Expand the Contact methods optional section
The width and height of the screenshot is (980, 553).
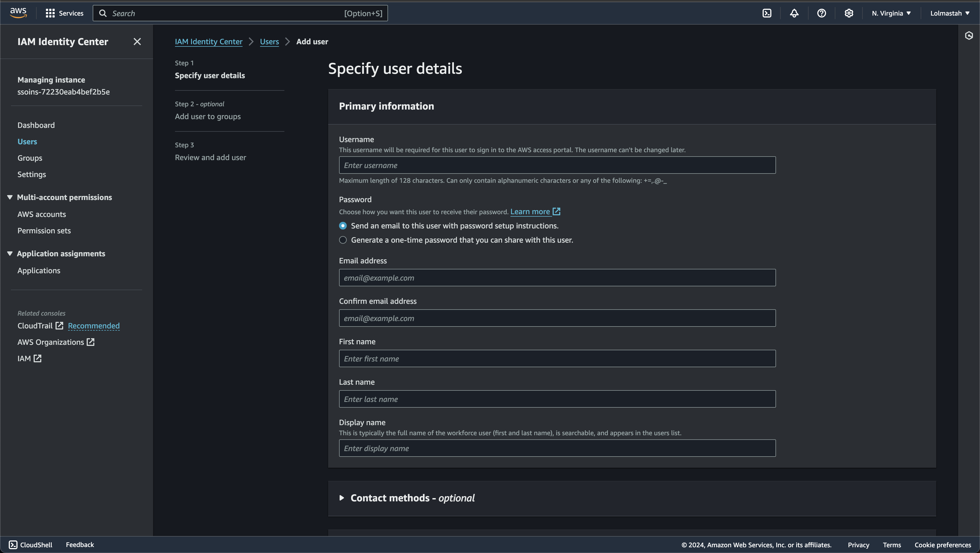342,498
